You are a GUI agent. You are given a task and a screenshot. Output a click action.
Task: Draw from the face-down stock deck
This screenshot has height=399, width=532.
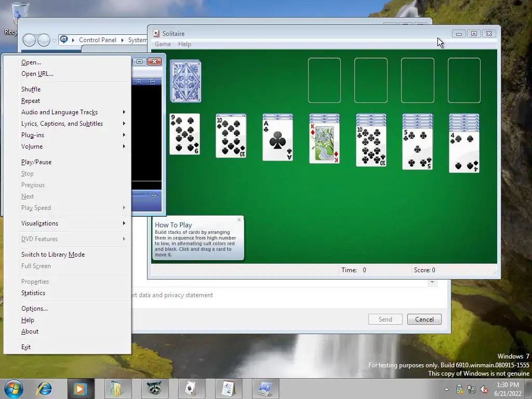[185, 81]
